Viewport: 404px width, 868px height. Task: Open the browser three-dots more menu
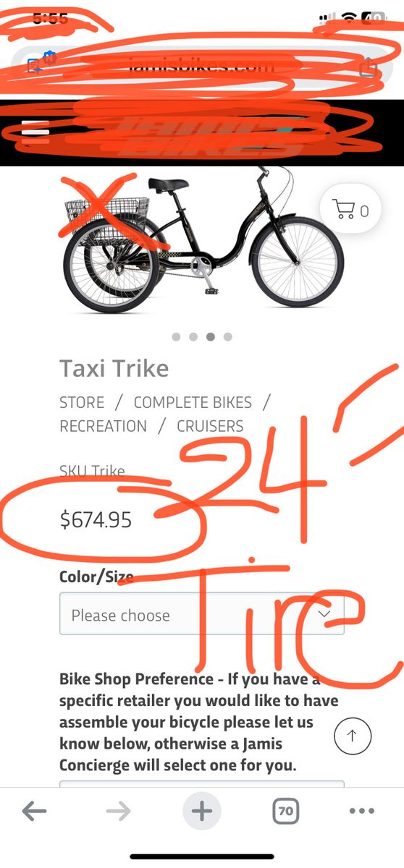[x=362, y=812]
